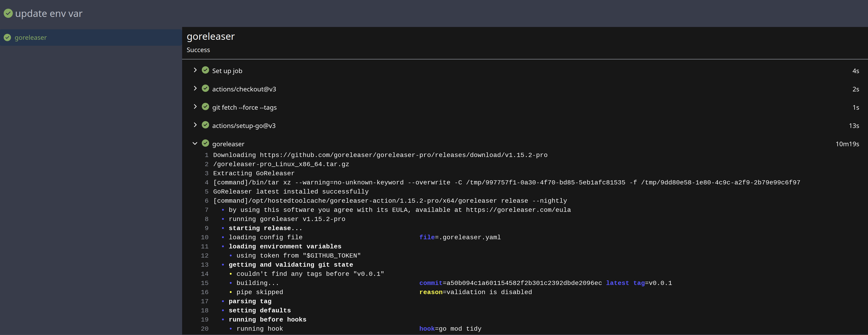Click the 'hook=go mod tidy' log value
This screenshot has height=335, width=868.
click(x=450, y=329)
